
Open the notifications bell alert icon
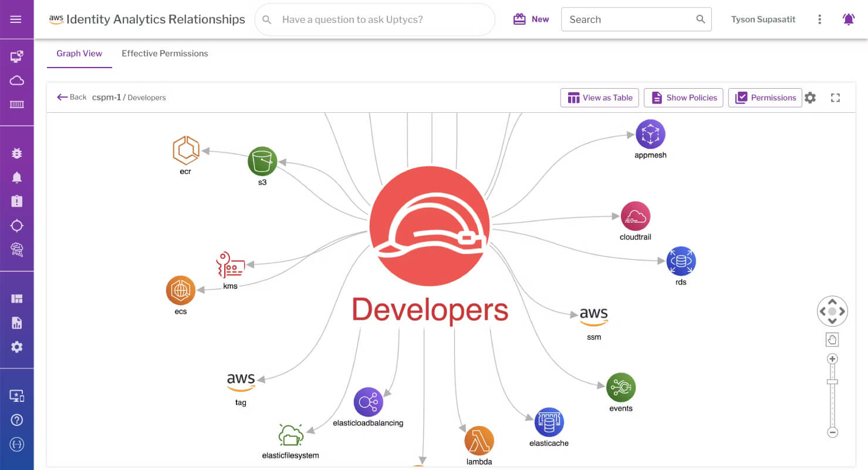pos(849,19)
